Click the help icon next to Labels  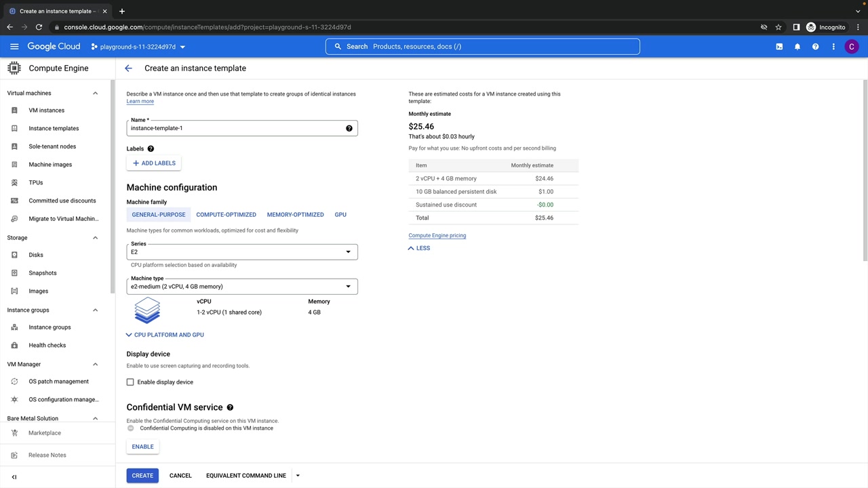pos(151,149)
